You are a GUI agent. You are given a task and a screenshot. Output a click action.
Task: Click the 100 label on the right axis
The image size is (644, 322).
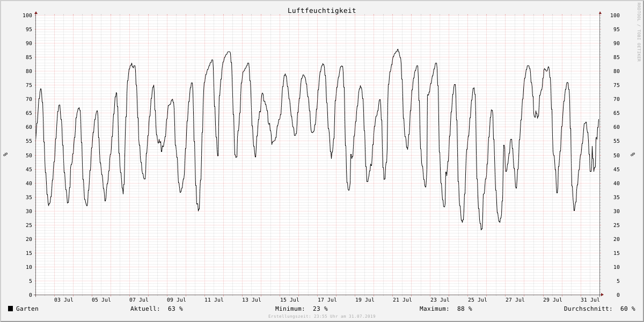point(616,15)
